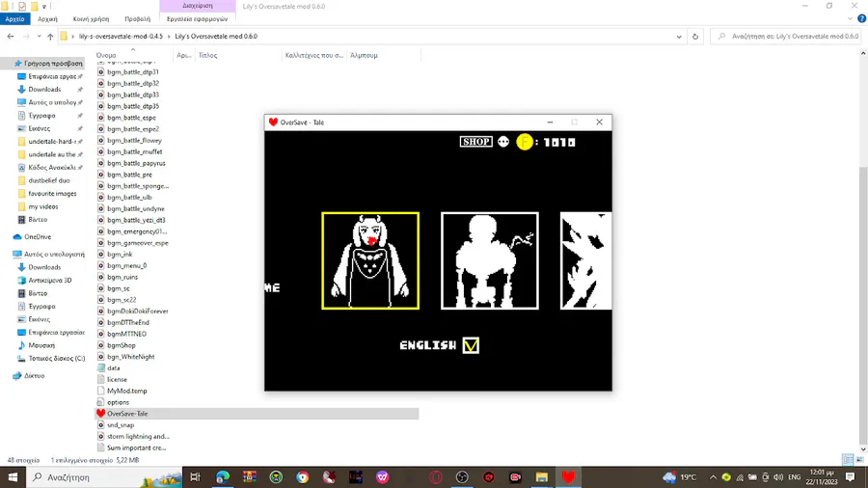
Task: Select OneDrive in the navigation pane
Action: [37, 237]
